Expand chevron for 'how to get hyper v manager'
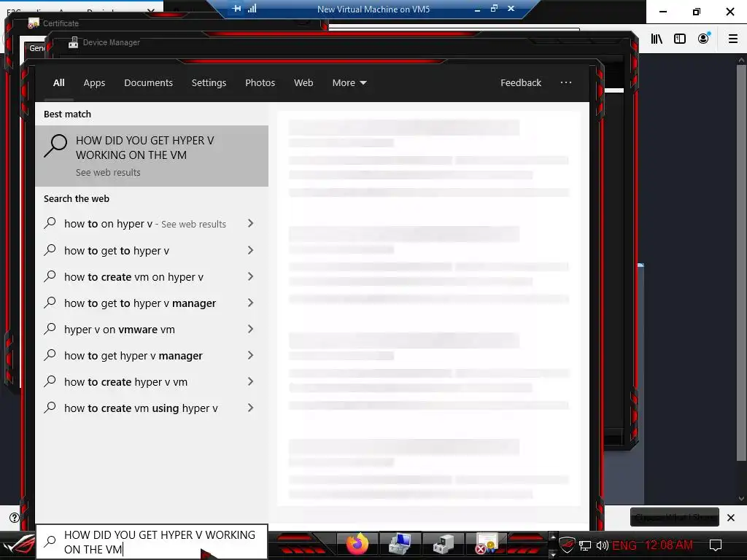Screen dimensions: 747x560 (251, 355)
